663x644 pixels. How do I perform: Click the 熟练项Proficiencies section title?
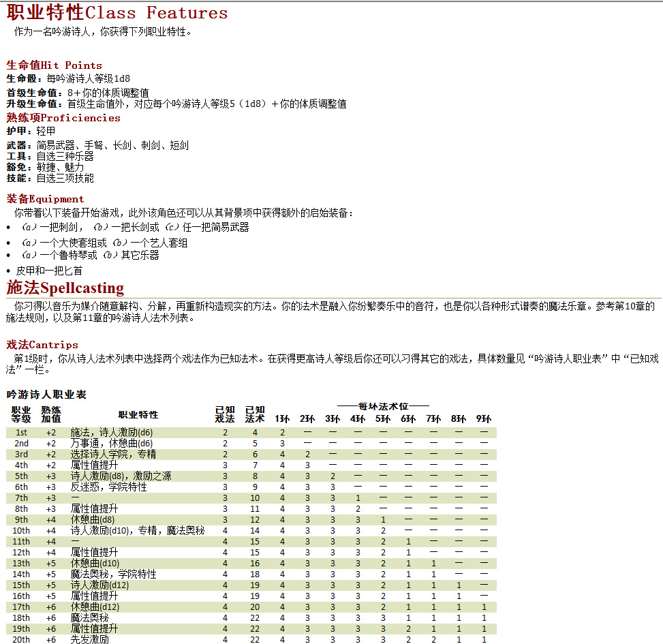tap(63, 117)
